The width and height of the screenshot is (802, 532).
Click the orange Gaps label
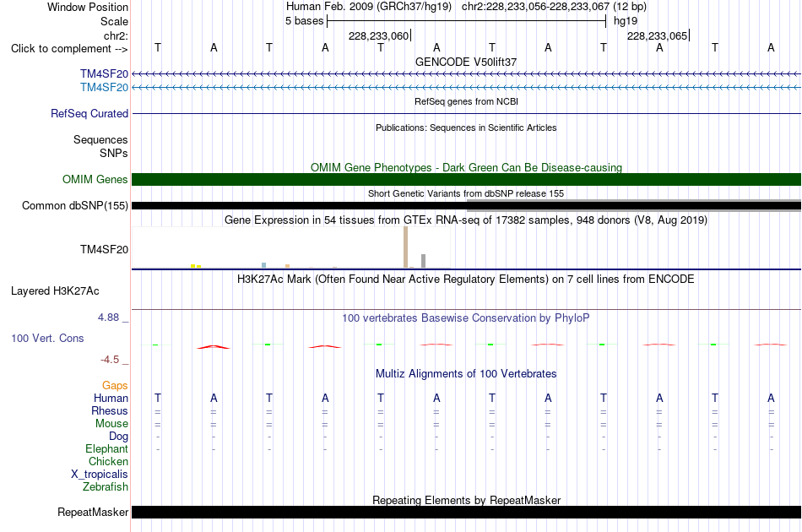pos(115,386)
